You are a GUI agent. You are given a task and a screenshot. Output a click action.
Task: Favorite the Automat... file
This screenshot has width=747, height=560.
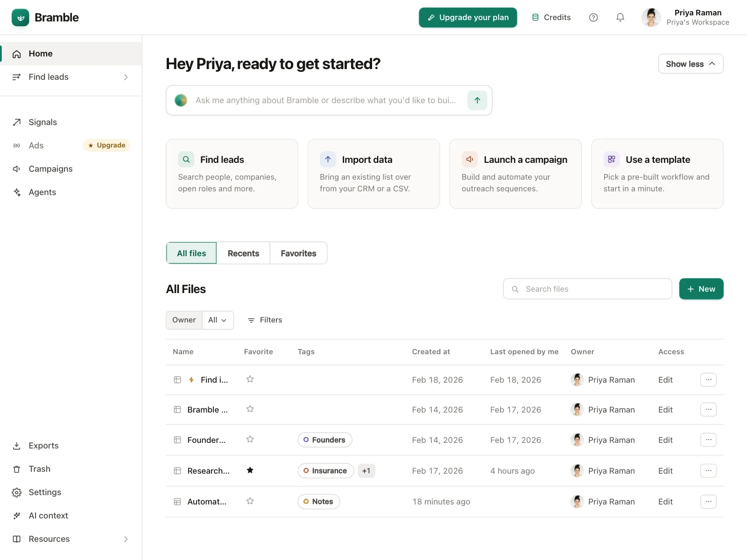click(x=250, y=501)
